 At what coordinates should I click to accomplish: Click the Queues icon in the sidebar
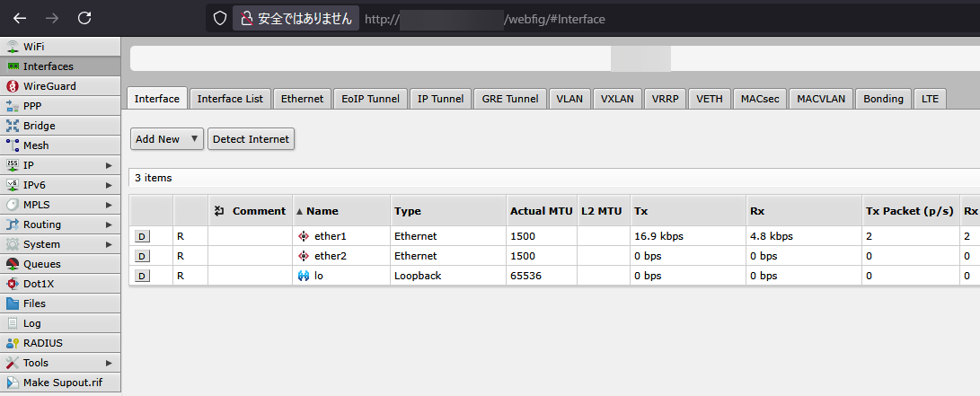click(x=13, y=264)
